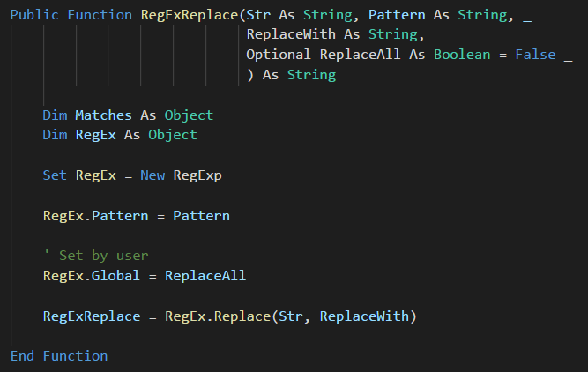Click the RegEx.Global property
The image size is (588, 372).
pyautogui.click(x=92, y=277)
